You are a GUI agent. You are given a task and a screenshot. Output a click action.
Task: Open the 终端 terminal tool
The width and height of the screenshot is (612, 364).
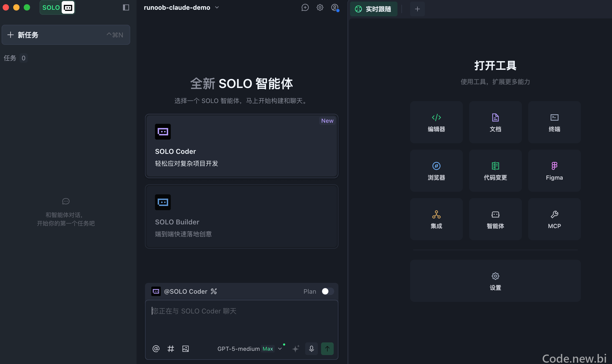(x=555, y=122)
